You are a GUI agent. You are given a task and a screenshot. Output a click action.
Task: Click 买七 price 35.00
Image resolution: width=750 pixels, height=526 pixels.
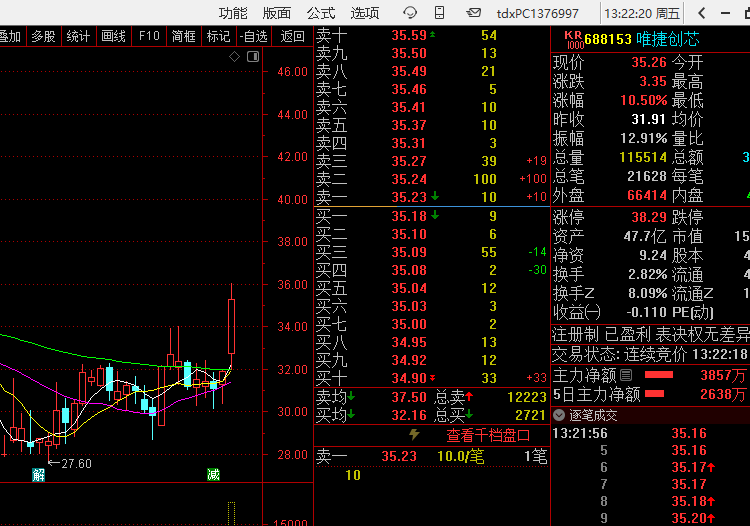point(409,324)
